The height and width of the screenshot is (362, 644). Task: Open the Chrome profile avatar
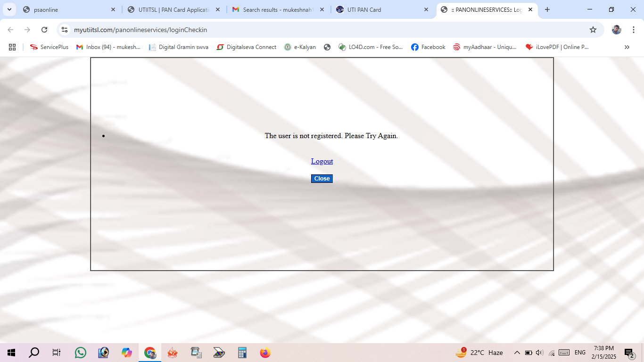(x=616, y=30)
